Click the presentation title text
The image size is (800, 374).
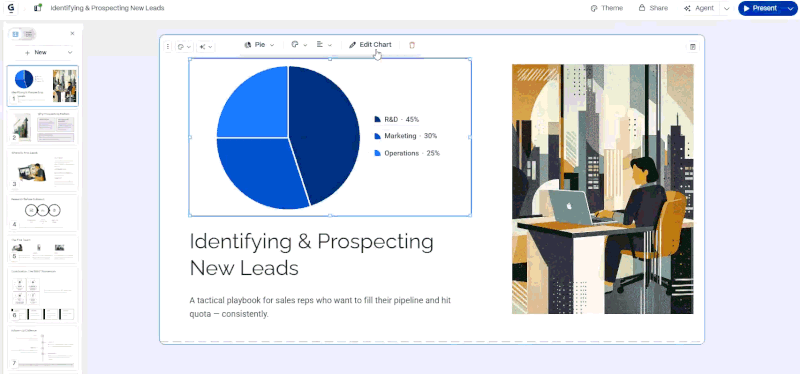click(107, 8)
